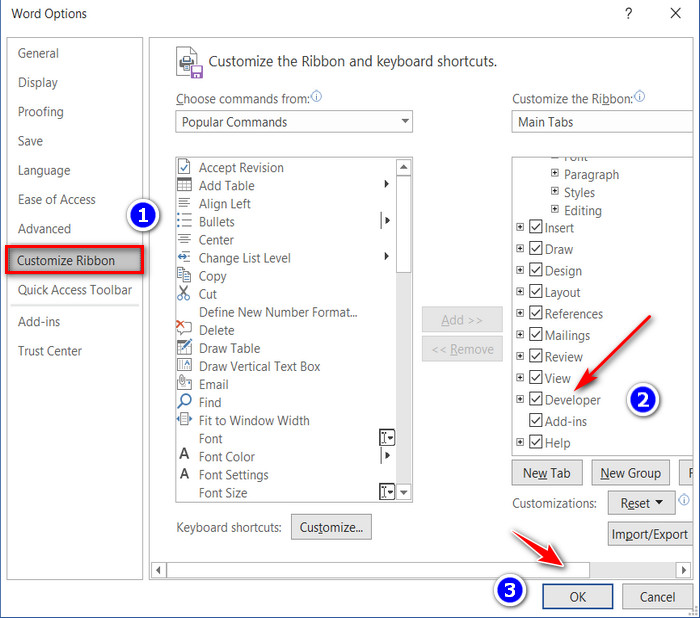Toggle the Design tab checkbox
Screen dimensions: 700x618
click(535, 270)
